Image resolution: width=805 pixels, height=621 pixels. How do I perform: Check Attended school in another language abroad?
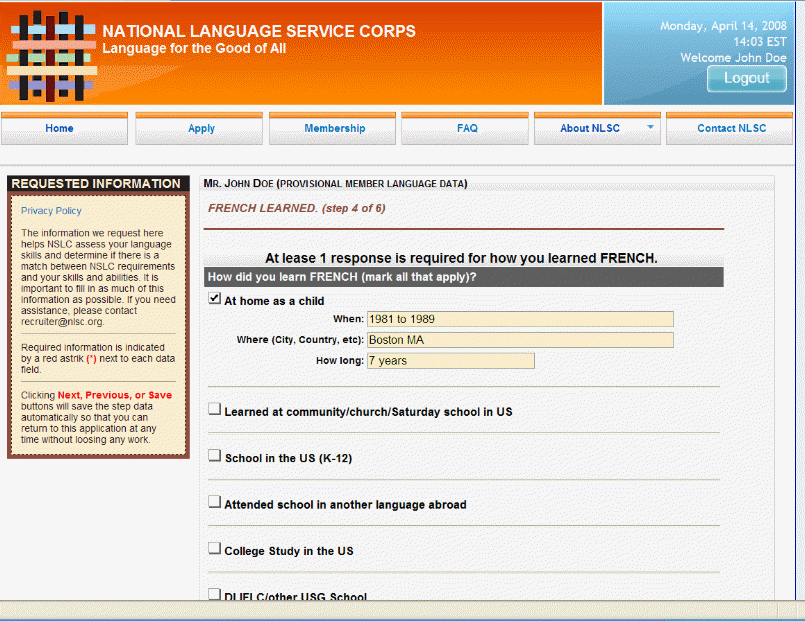(215, 502)
